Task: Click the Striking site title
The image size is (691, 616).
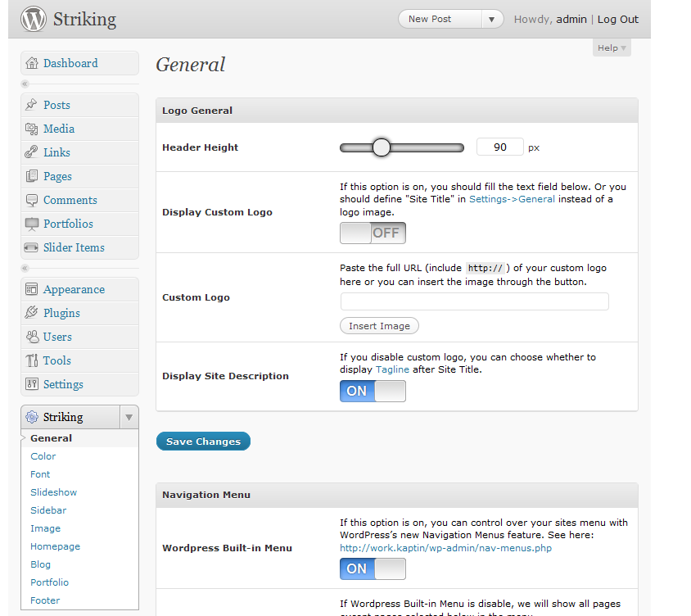Action: point(84,20)
